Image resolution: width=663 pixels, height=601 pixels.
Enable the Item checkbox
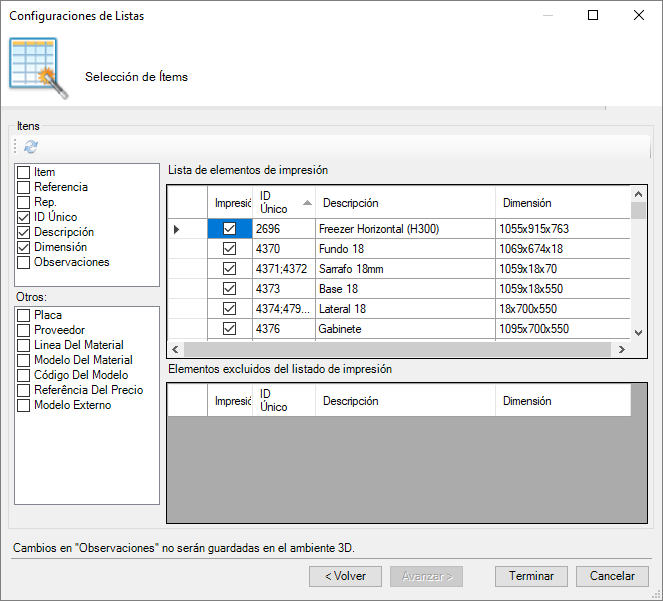(x=24, y=172)
